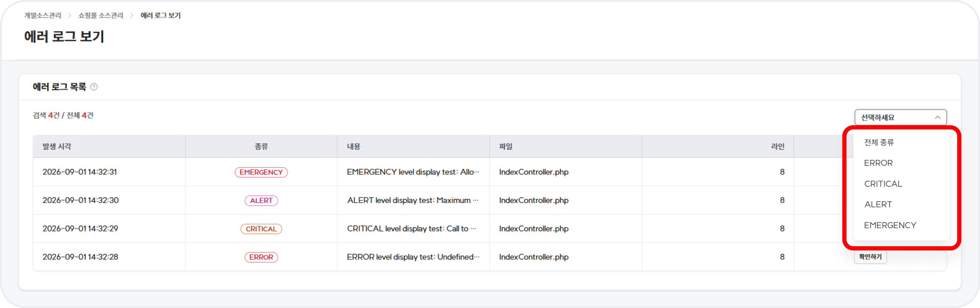Click the ERROR level display test message
Viewport: 980px width, 308px height.
413,257
